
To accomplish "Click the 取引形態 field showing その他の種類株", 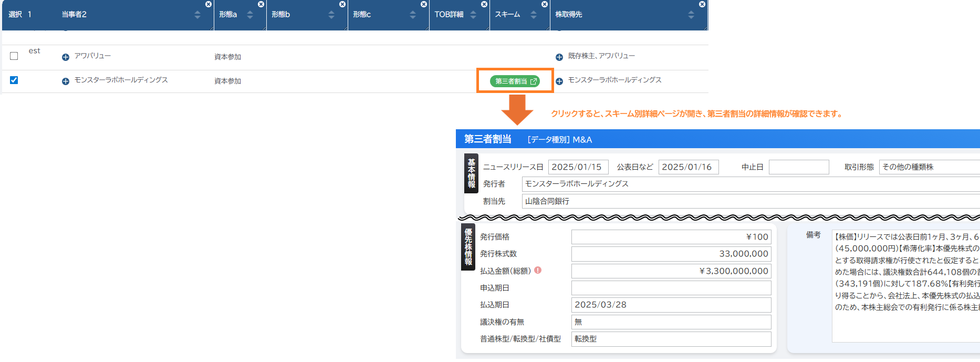I will (930, 167).
